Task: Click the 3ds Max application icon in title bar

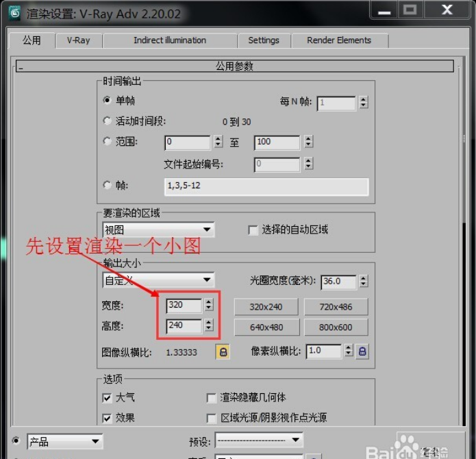Action: [x=14, y=13]
